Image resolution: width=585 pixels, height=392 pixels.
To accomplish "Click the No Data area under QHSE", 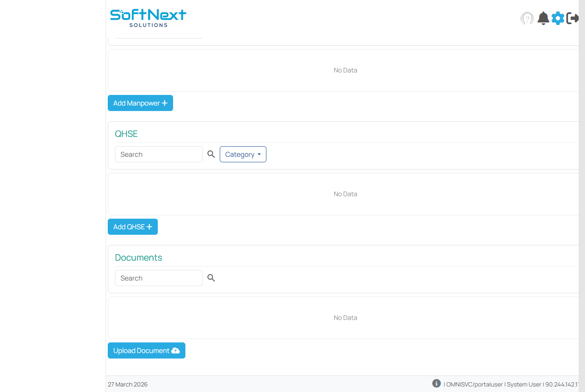I will pyautogui.click(x=345, y=194).
